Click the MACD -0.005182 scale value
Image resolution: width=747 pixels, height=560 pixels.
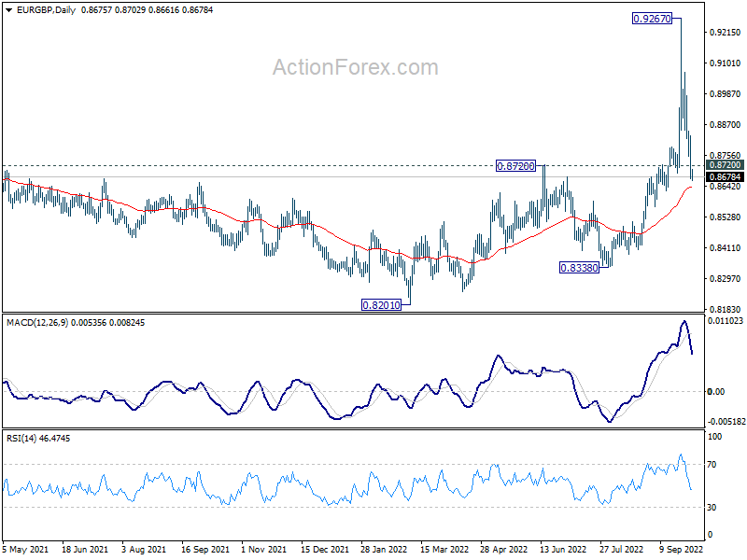pos(726,422)
